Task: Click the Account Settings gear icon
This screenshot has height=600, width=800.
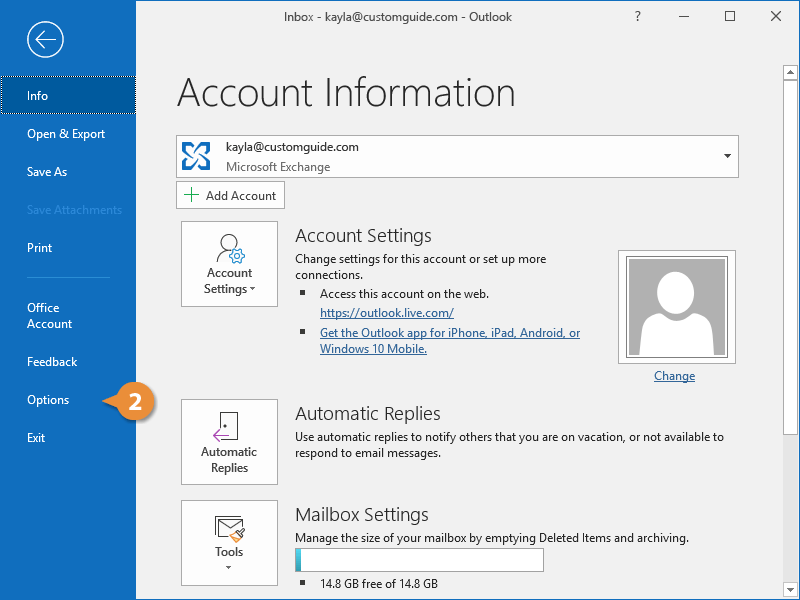Action: (229, 248)
